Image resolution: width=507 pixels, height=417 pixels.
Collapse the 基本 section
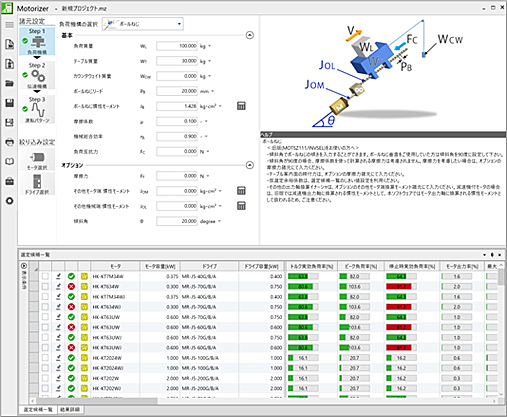coord(250,35)
